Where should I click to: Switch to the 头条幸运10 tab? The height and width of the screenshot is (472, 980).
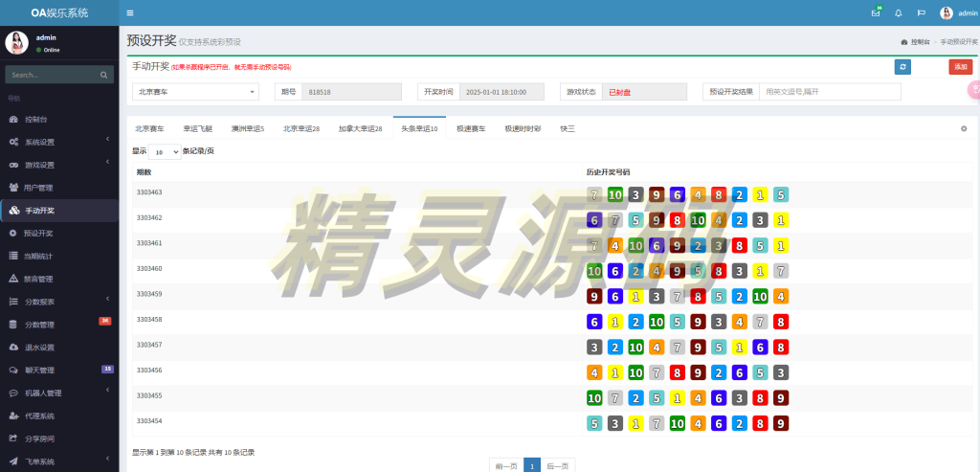419,129
